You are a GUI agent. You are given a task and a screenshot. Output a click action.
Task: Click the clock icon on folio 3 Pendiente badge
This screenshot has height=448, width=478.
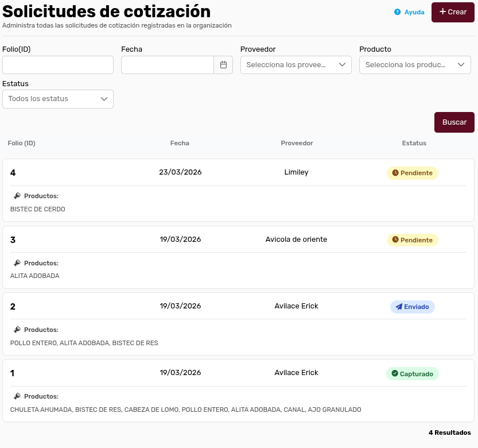pyautogui.click(x=397, y=240)
